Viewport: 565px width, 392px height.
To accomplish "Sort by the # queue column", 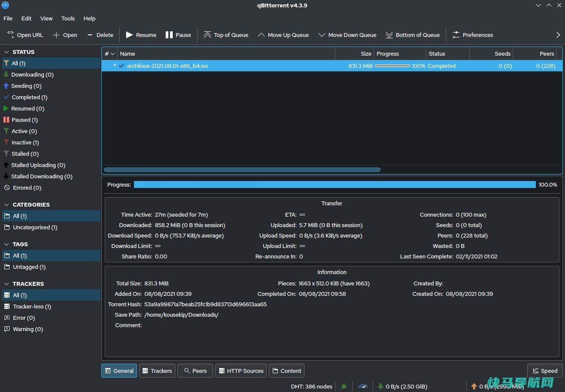I will pos(110,54).
